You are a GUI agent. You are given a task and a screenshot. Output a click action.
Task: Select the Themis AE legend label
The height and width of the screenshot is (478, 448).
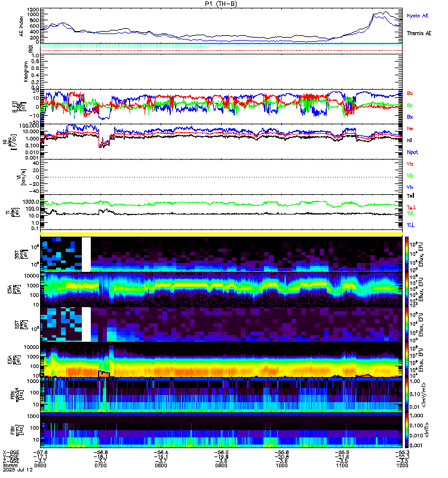[419, 33]
